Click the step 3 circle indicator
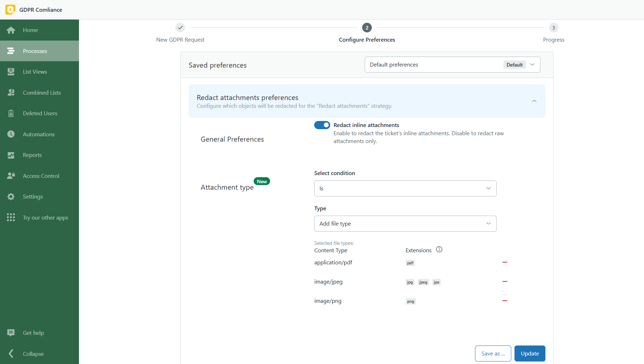The image size is (644, 364). click(x=554, y=27)
